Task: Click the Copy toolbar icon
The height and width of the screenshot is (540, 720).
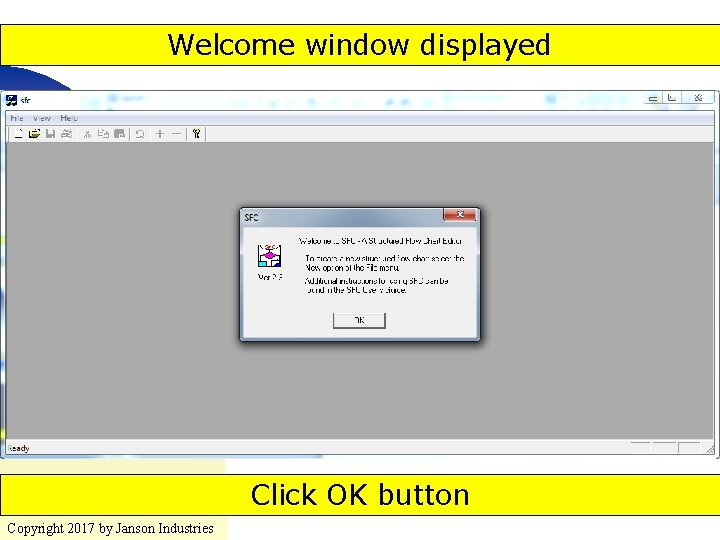Action: (x=103, y=134)
